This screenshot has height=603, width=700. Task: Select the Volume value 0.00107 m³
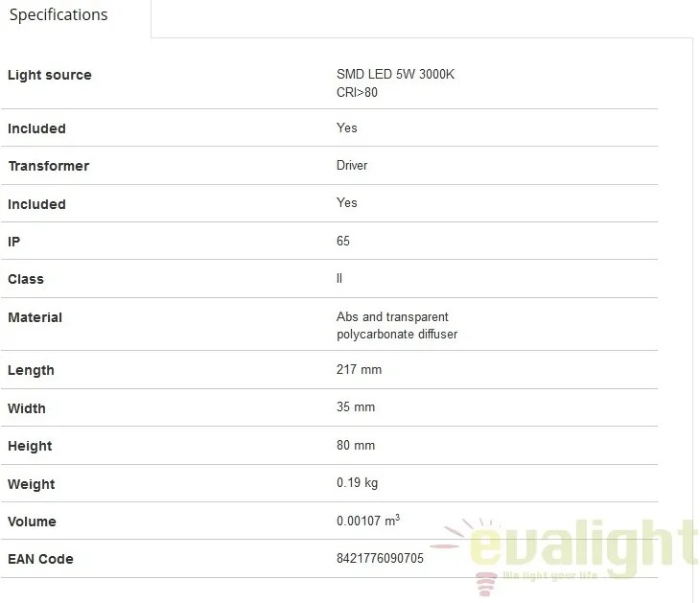coord(368,521)
